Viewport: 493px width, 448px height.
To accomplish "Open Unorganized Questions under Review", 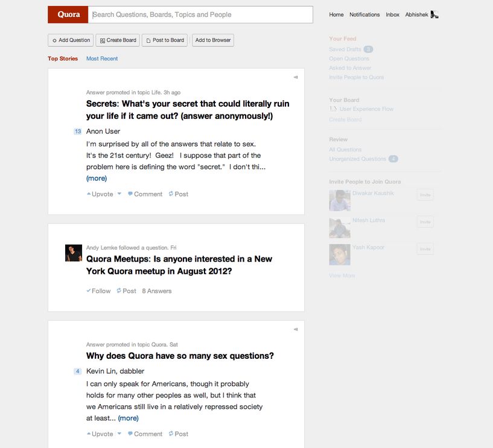I will pyautogui.click(x=357, y=159).
